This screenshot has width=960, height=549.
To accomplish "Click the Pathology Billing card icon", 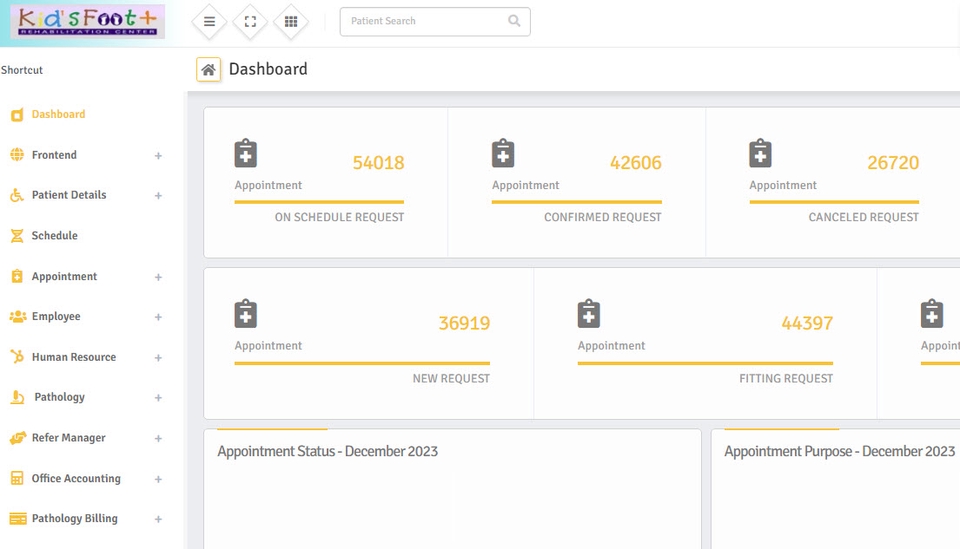I will point(18,518).
